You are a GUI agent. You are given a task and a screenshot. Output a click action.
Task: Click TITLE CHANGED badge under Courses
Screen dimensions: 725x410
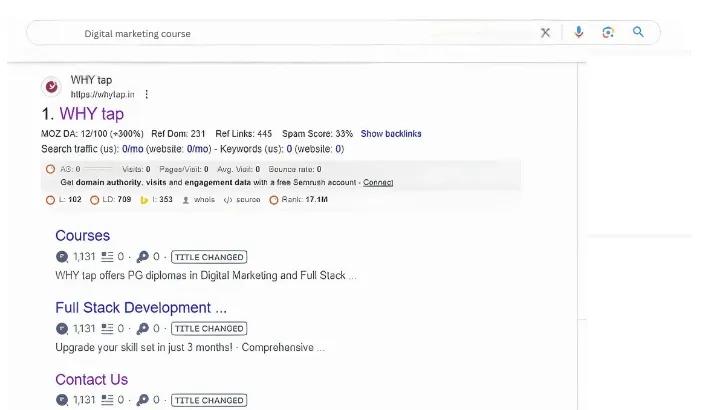[209, 257]
